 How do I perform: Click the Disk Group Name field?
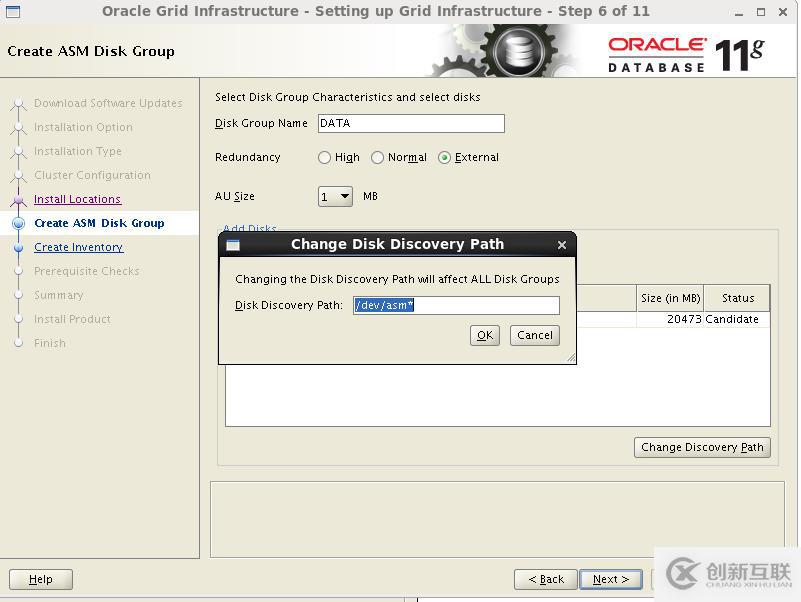(411, 123)
